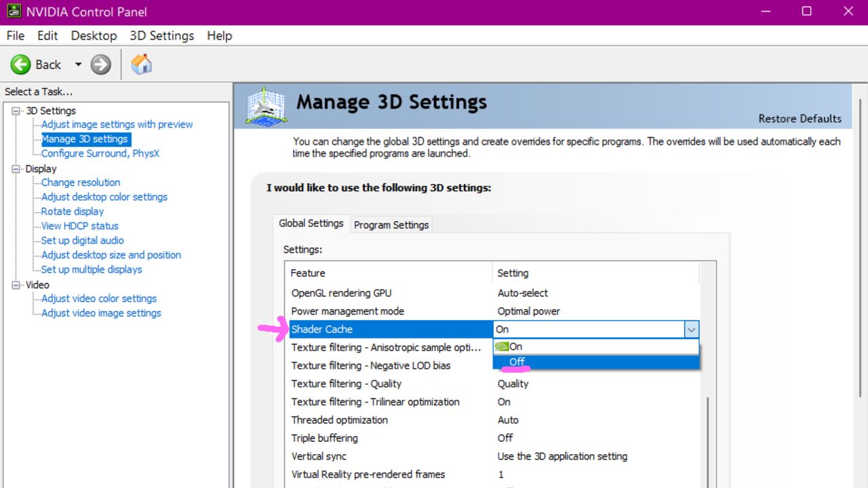Screen dimensions: 868x488
Task: Click the green Back arrow icon
Action: point(20,64)
